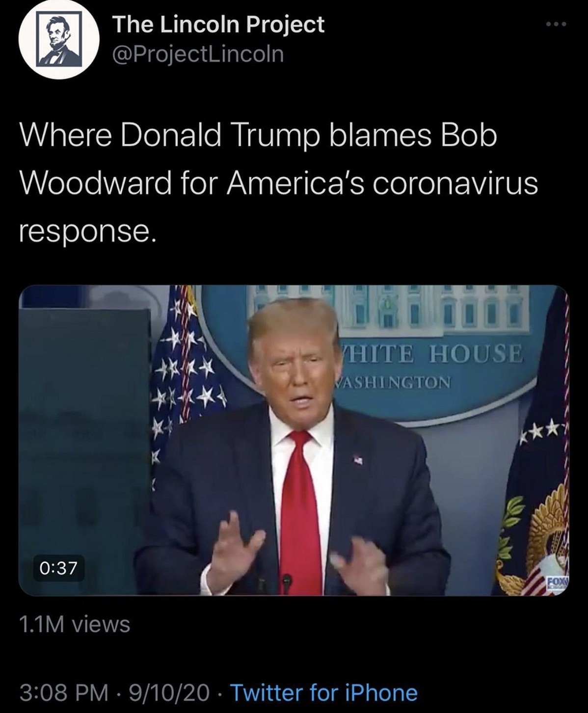Click the 9/10/20 tweet date

(169, 692)
